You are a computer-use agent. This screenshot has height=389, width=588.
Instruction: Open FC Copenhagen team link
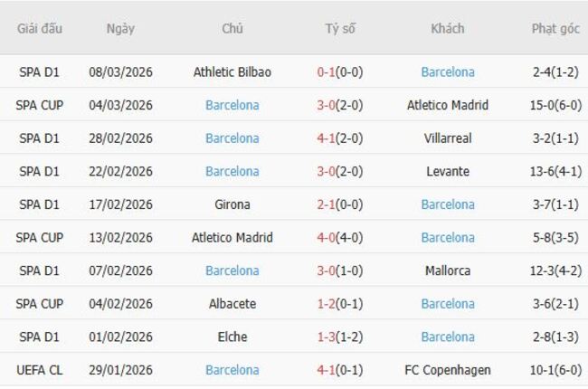click(448, 370)
